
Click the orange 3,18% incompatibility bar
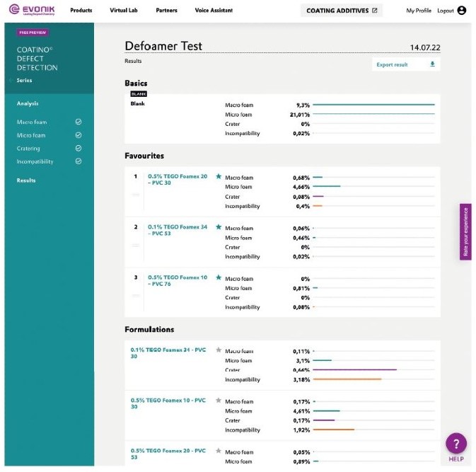click(347, 379)
